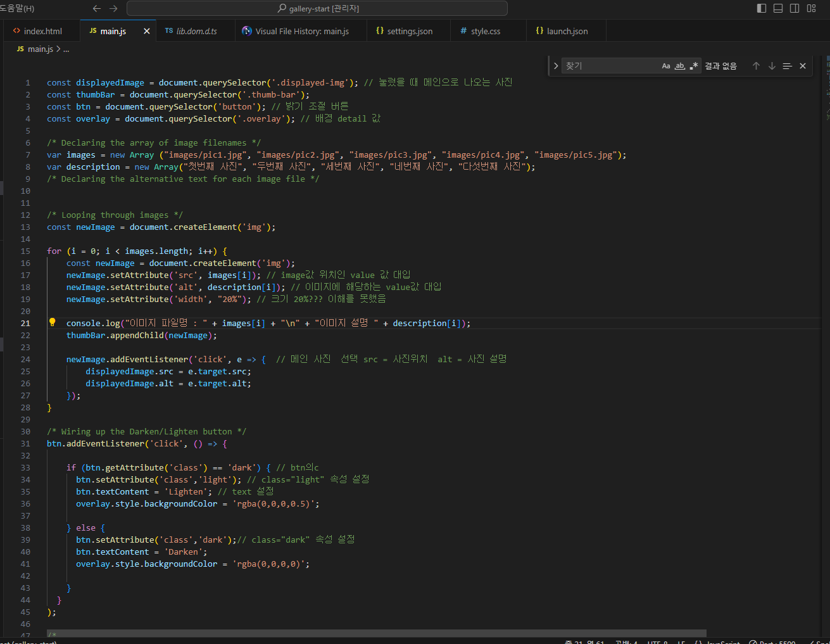Click the horizontal scrollbar at editor bottom
Viewport: 830px width, 644px height.
click(x=377, y=633)
